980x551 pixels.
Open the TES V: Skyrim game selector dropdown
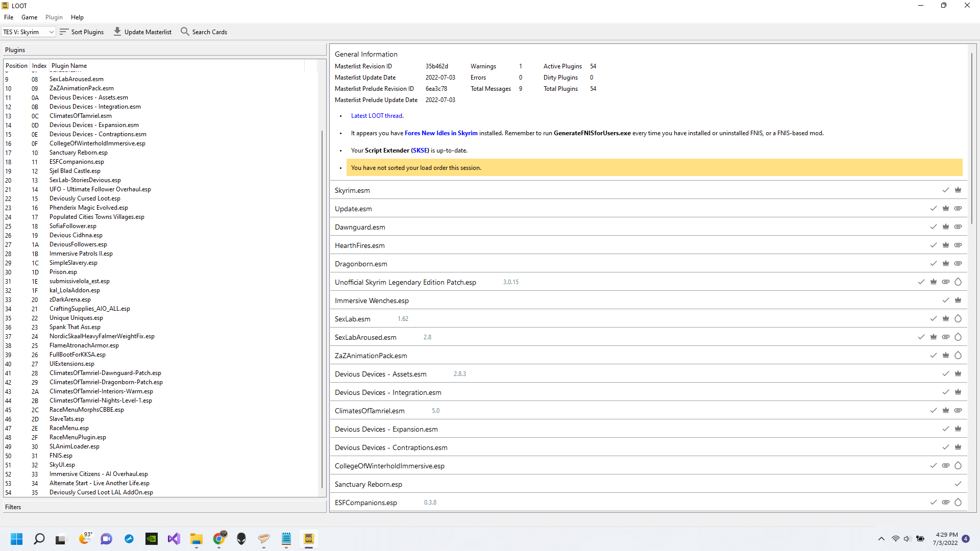point(29,32)
